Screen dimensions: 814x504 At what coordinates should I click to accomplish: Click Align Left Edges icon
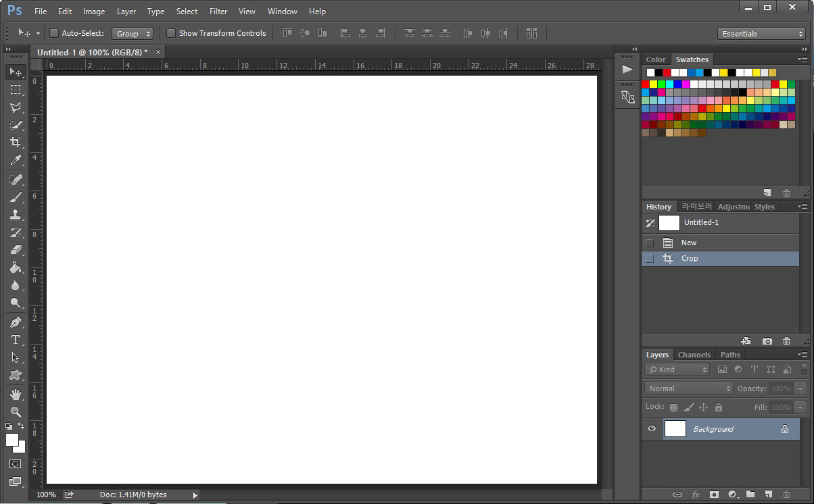pyautogui.click(x=345, y=33)
